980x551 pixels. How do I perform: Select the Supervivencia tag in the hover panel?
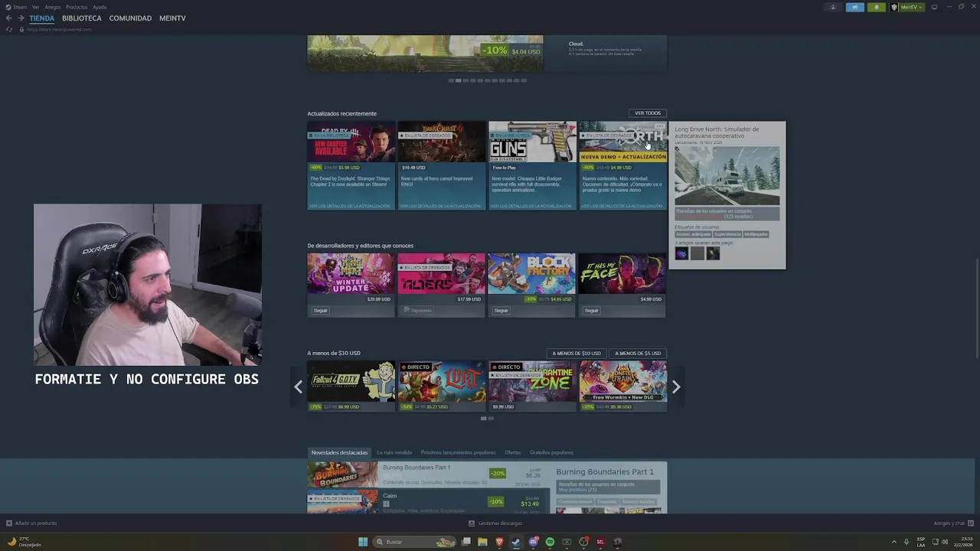click(727, 234)
